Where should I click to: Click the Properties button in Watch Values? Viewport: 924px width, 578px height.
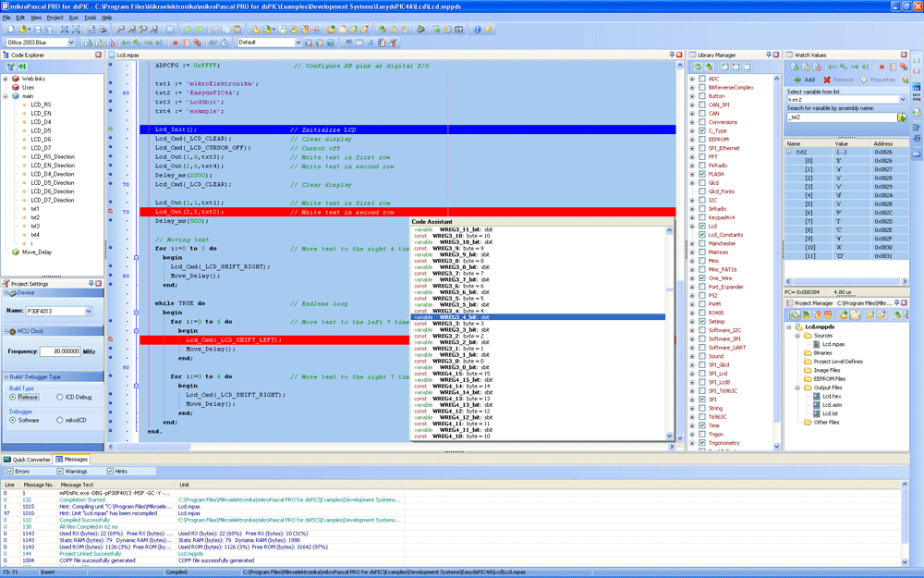878,80
